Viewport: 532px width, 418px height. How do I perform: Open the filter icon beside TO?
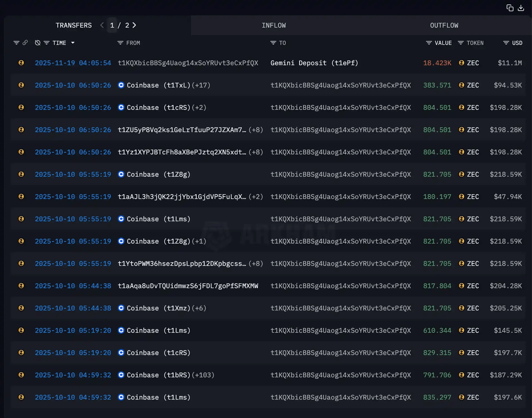point(273,43)
